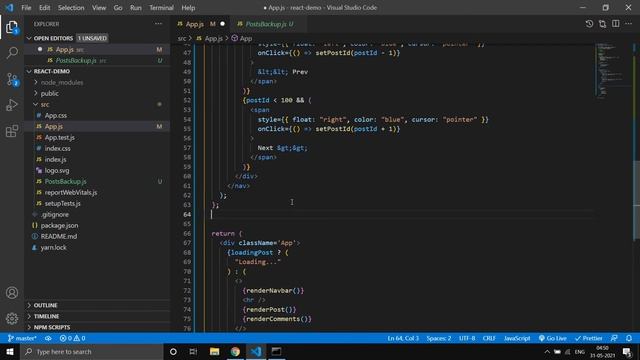Open the Run and Debug view
This screenshot has height=360, width=640.
pyautogui.click(x=12, y=105)
